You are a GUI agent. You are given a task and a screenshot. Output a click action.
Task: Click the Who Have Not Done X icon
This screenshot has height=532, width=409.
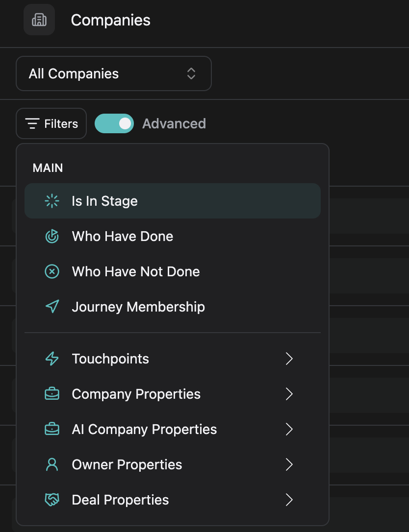[x=52, y=271]
